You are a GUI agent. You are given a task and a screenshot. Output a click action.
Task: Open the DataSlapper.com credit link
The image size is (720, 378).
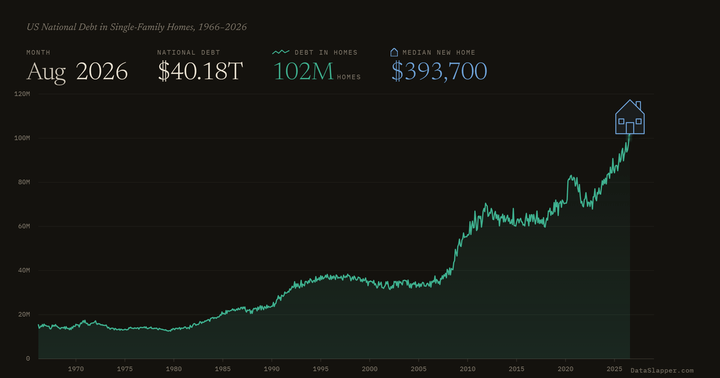click(662, 370)
